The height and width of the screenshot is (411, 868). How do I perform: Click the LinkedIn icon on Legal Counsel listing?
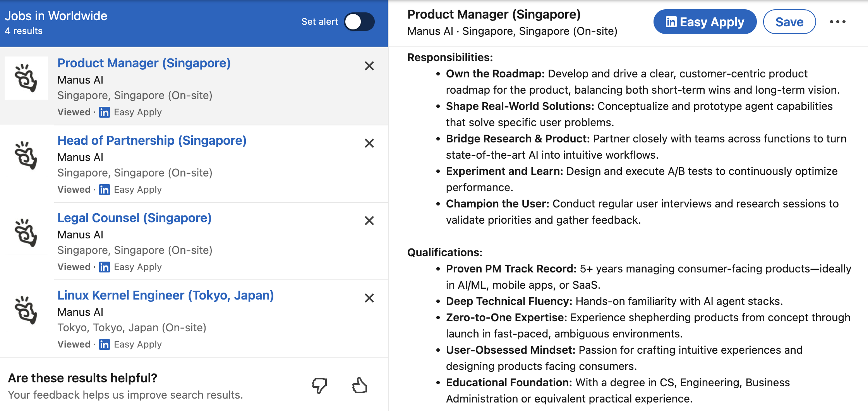105,267
